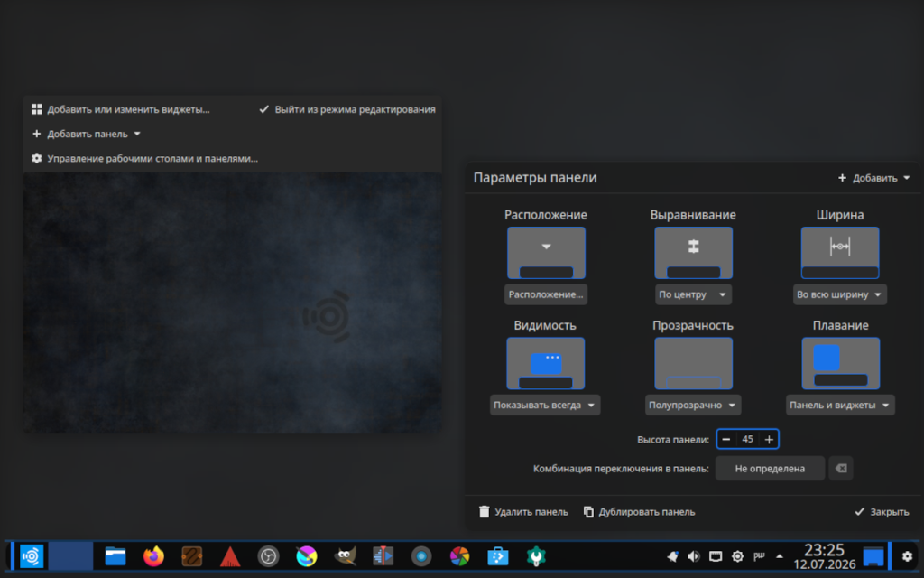Image resolution: width=924 pixels, height=578 pixels.
Task: Increase panel height with plus button
Action: pos(769,440)
